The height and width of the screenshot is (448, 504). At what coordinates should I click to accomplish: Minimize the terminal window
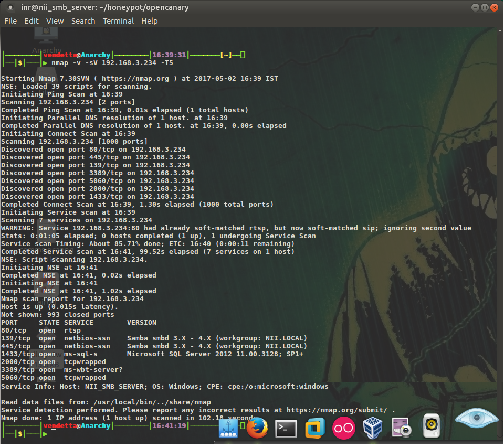click(475, 7)
